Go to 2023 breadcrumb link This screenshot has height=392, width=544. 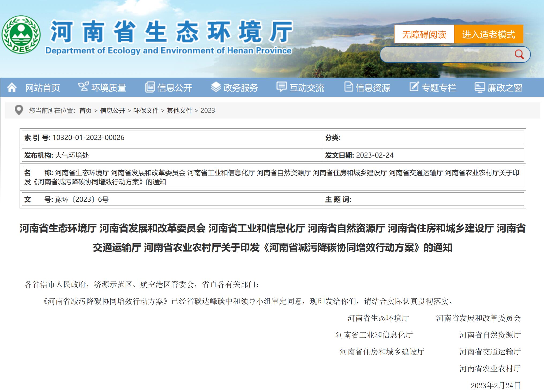[x=208, y=111]
